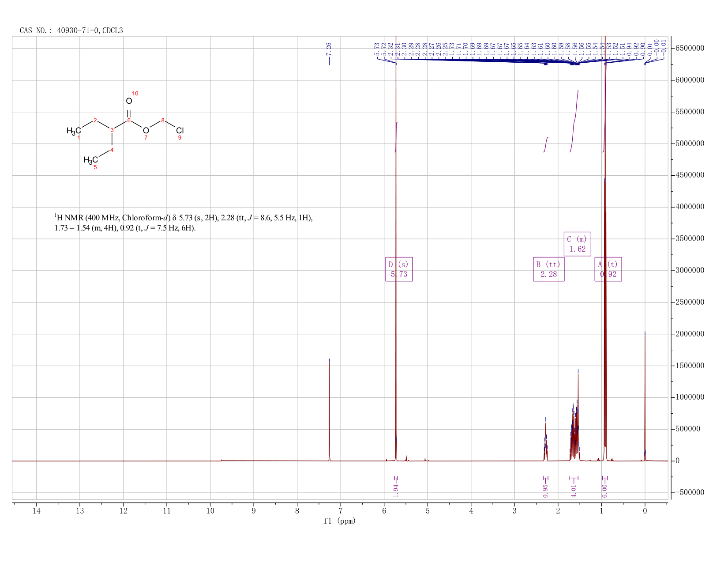This screenshot has width=728, height=563.
Task: Select the B (tt) 2.28 multiplet box
Action: pos(548,269)
